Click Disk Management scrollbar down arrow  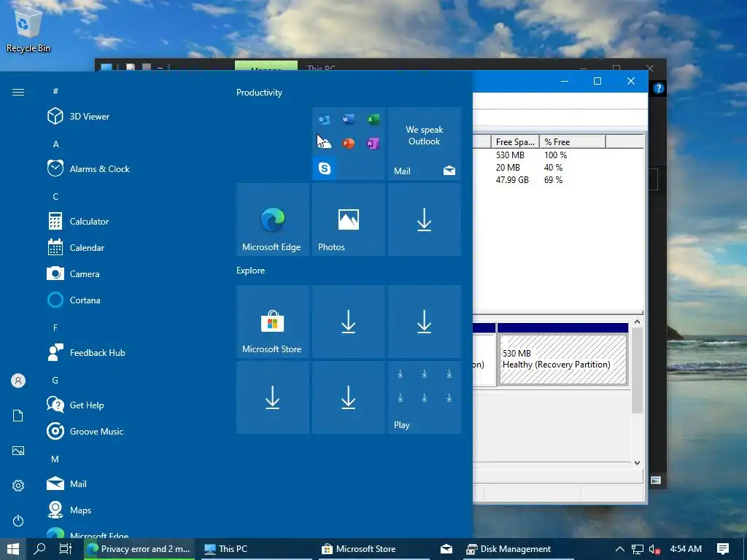tap(637, 462)
